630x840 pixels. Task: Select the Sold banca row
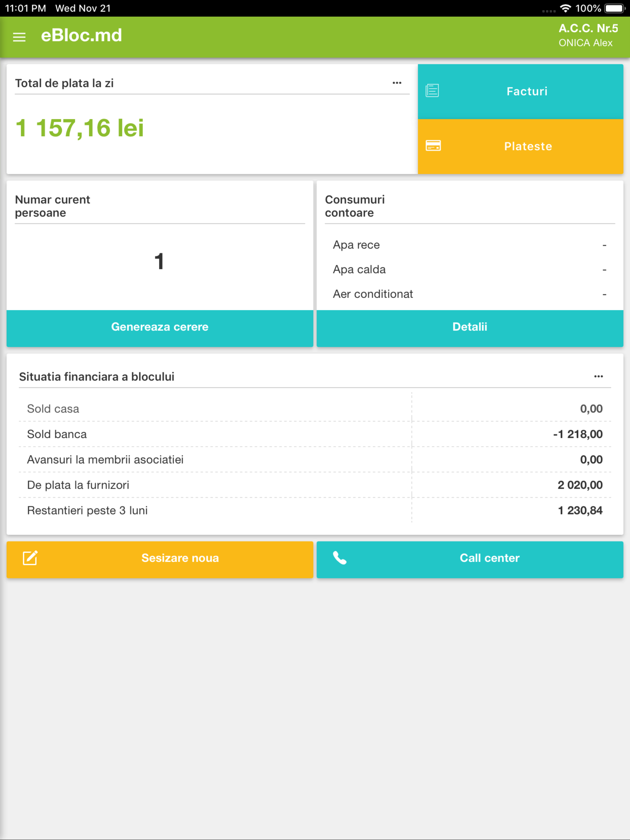click(315, 434)
